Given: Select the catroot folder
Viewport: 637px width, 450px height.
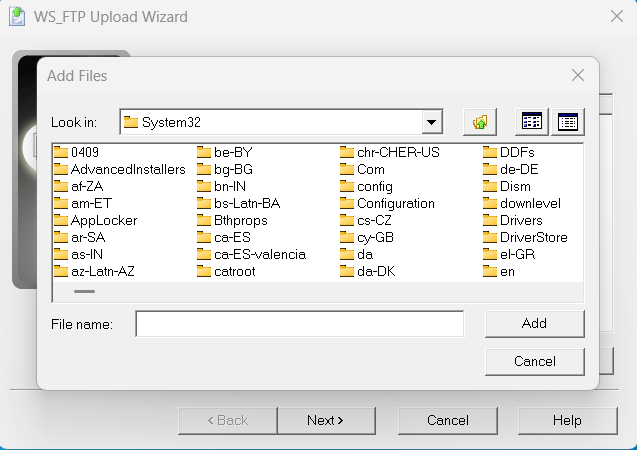Looking at the screenshot, I should (x=226, y=272).
